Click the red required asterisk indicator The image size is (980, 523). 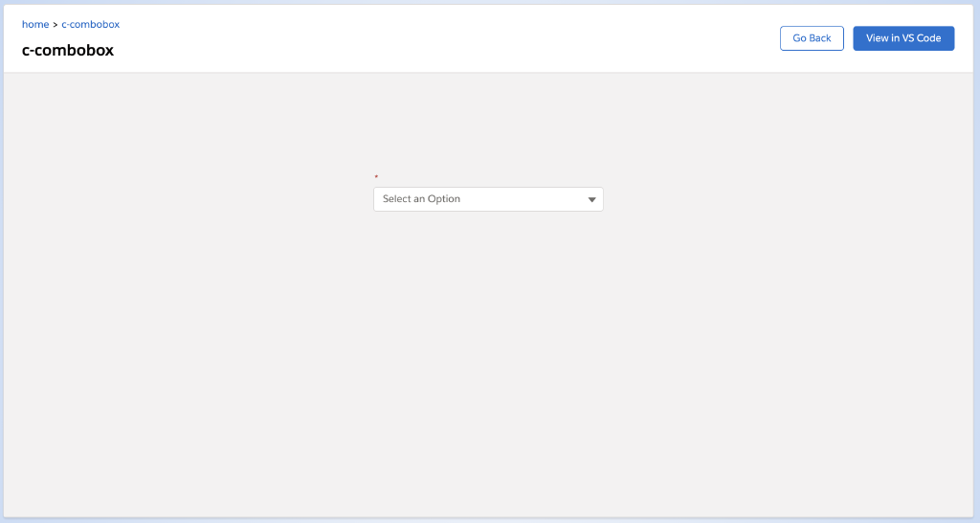(376, 177)
